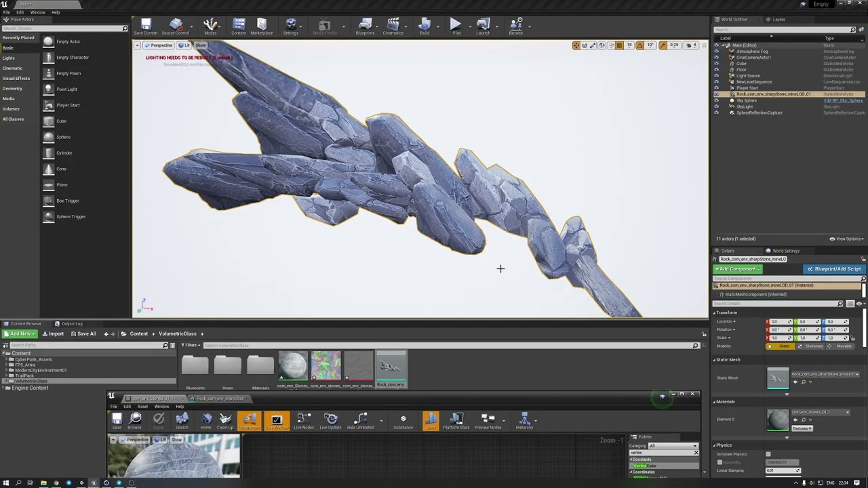Select Cone in Place Actors list
The image size is (868, 488).
point(61,169)
